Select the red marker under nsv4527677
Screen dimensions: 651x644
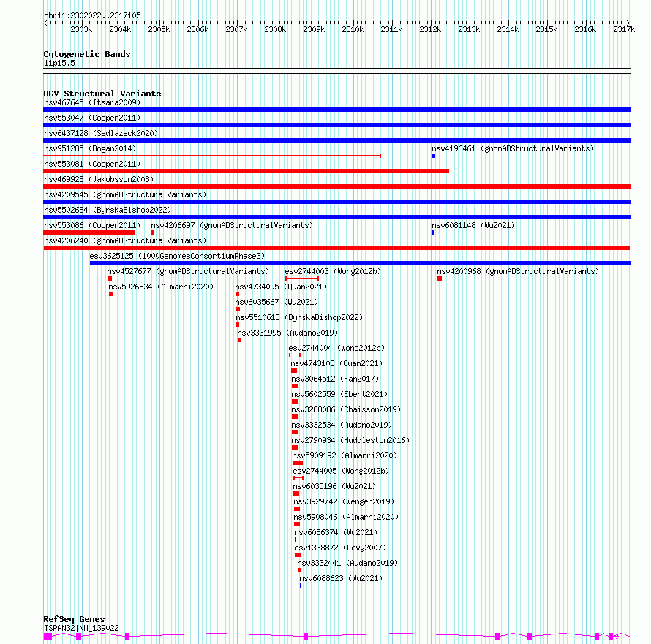110,279
